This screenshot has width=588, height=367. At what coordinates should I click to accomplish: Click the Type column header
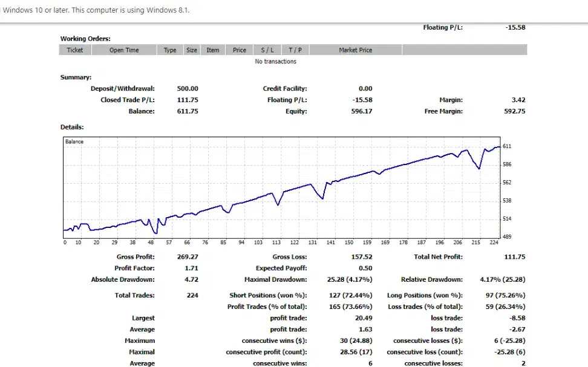170,50
